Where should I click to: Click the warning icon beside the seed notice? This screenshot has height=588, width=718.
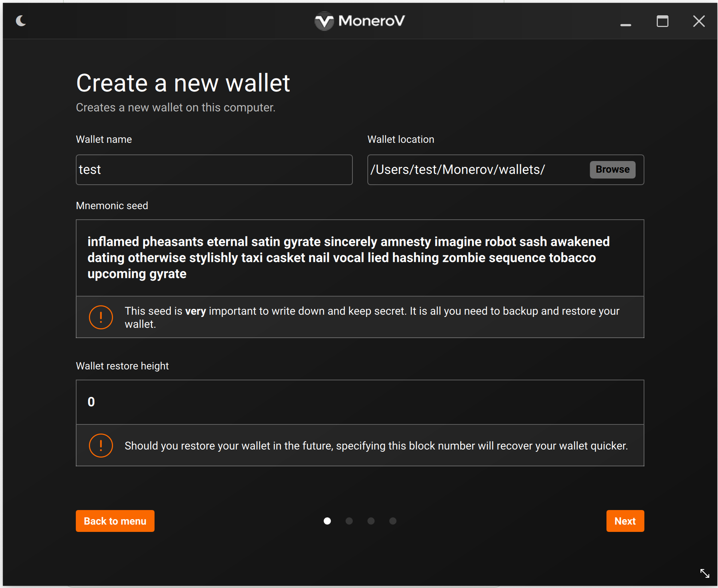101,317
